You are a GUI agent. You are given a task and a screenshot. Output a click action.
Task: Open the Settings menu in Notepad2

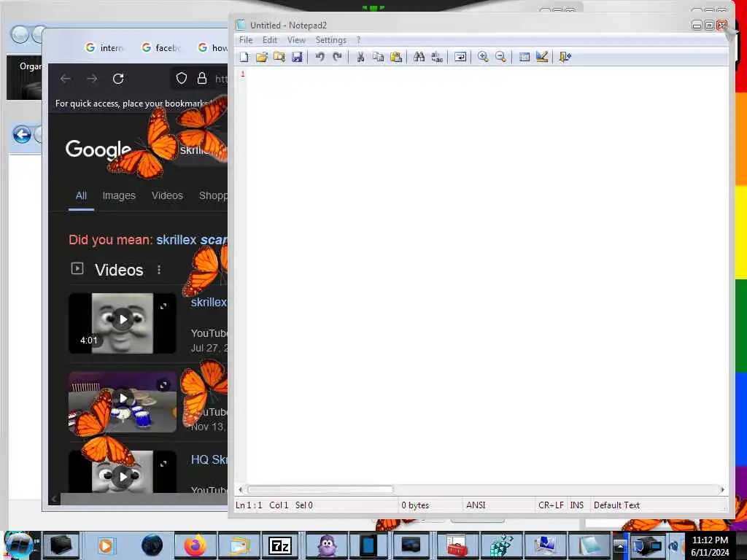[331, 40]
